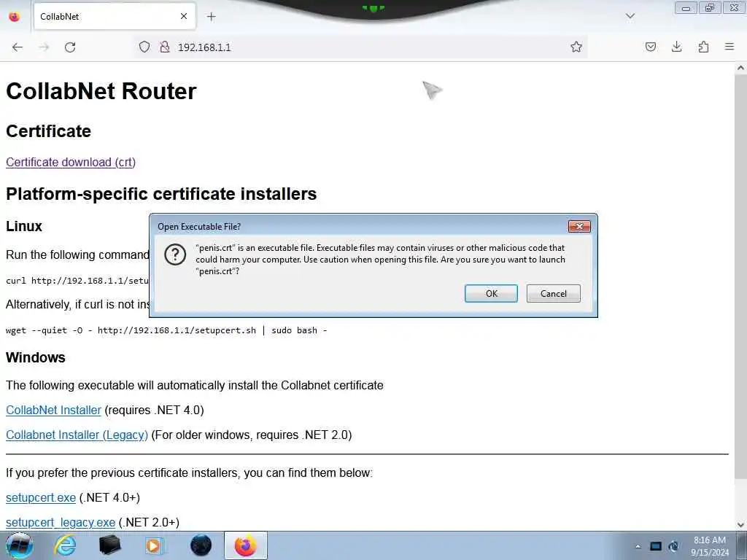747x560 pixels.
Task: Open the media player taskbar icon
Action: pos(154,545)
